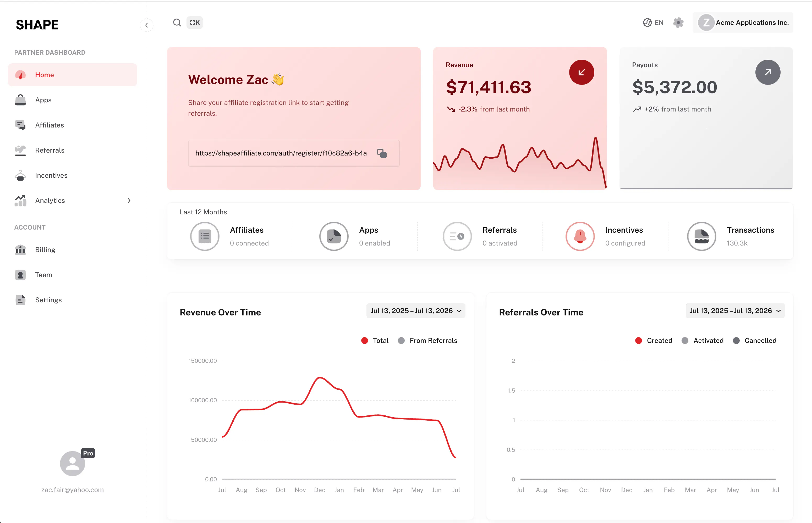Screen dimensions: 812x523
Task: Open the Team page
Action: 72,275
